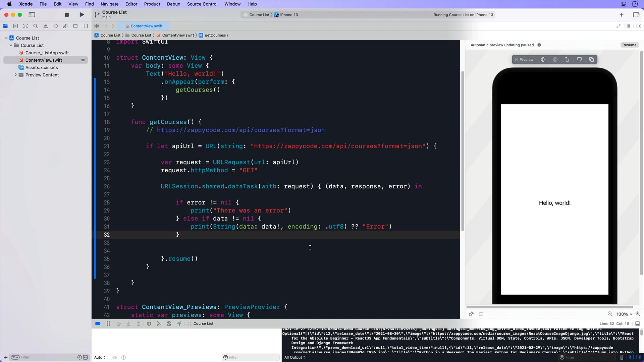Open the Source Control menu
Screen dimensions: 644x362
pos(202,4)
